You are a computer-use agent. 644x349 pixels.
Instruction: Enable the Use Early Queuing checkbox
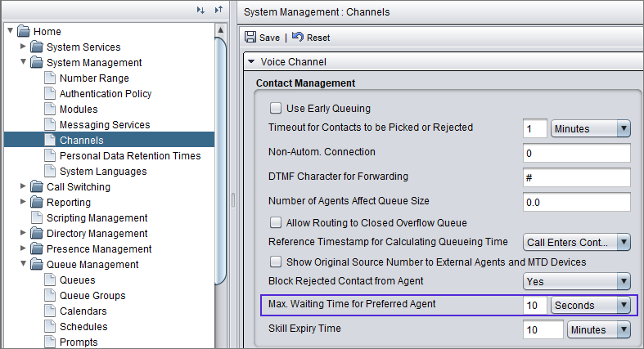click(x=276, y=108)
